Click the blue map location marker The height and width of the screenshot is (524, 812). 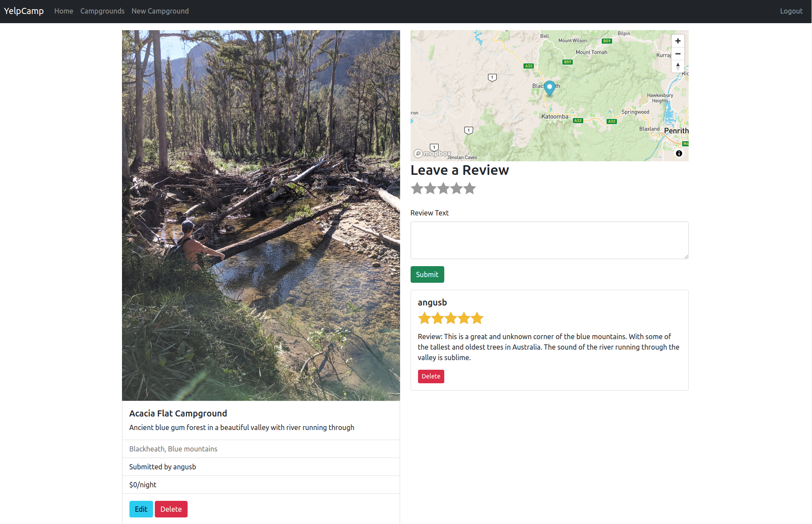coord(550,88)
